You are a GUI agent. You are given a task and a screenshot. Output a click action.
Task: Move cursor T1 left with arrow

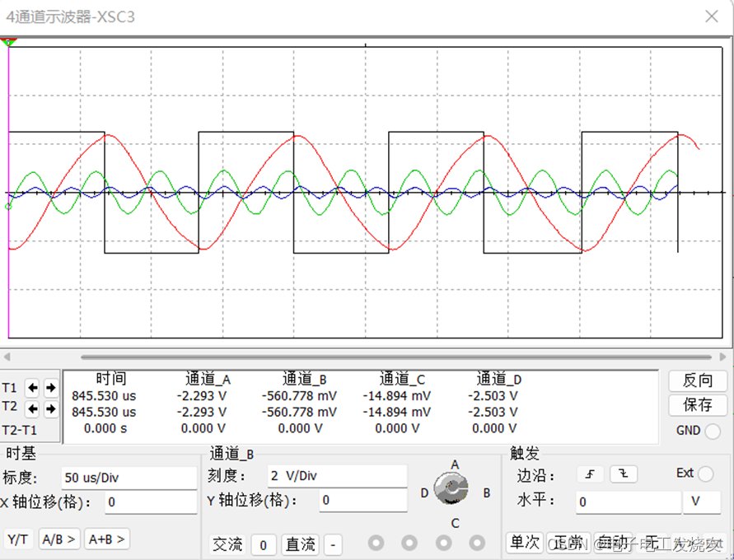coord(32,387)
